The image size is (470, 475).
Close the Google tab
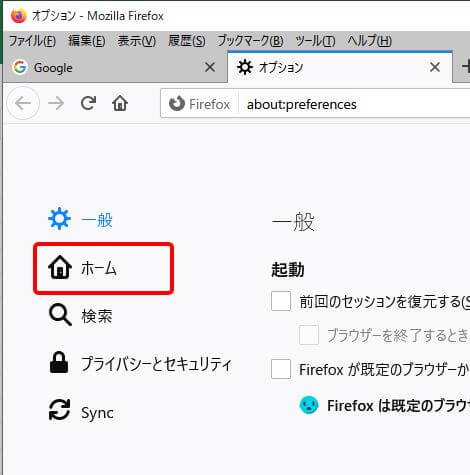tap(210, 67)
